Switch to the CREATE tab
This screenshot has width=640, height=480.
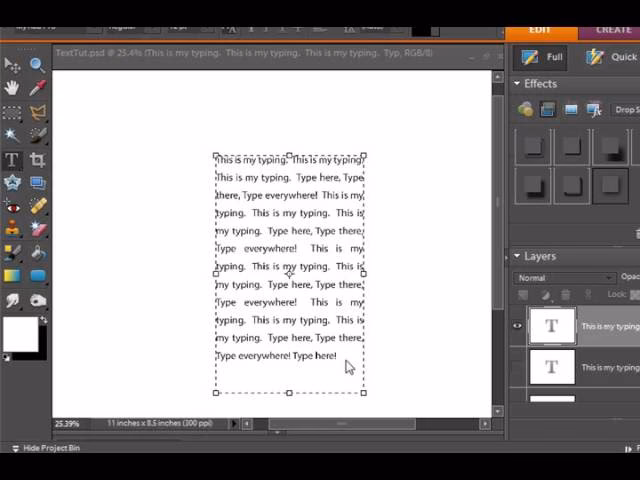tap(612, 30)
